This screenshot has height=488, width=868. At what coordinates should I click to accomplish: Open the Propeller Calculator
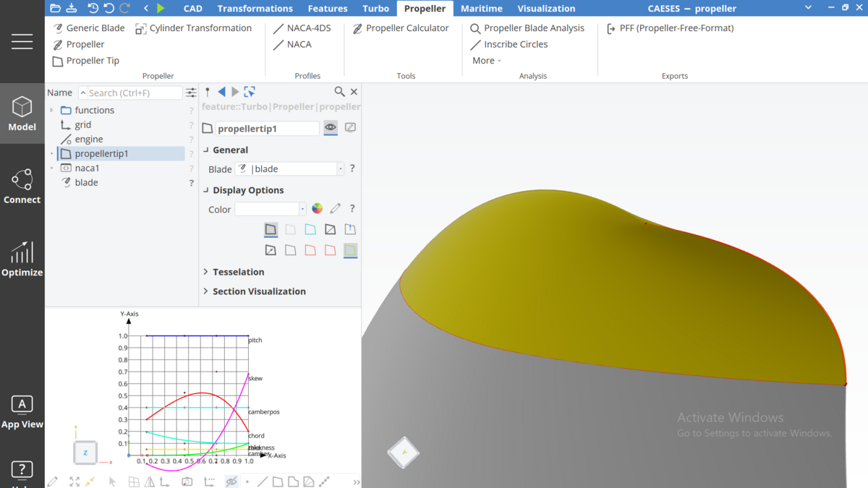[401, 28]
